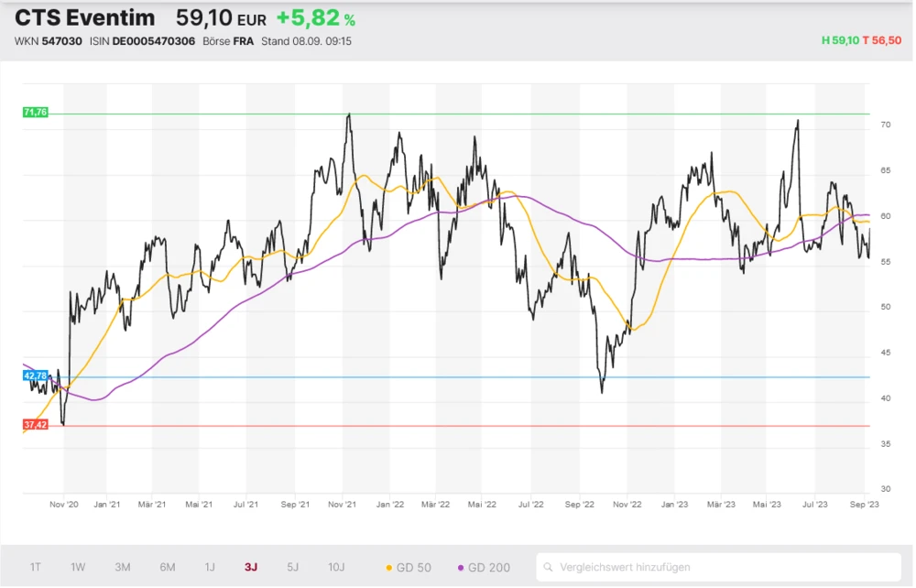
Task: Toggle the GD 200 moving average
Action: (x=483, y=567)
